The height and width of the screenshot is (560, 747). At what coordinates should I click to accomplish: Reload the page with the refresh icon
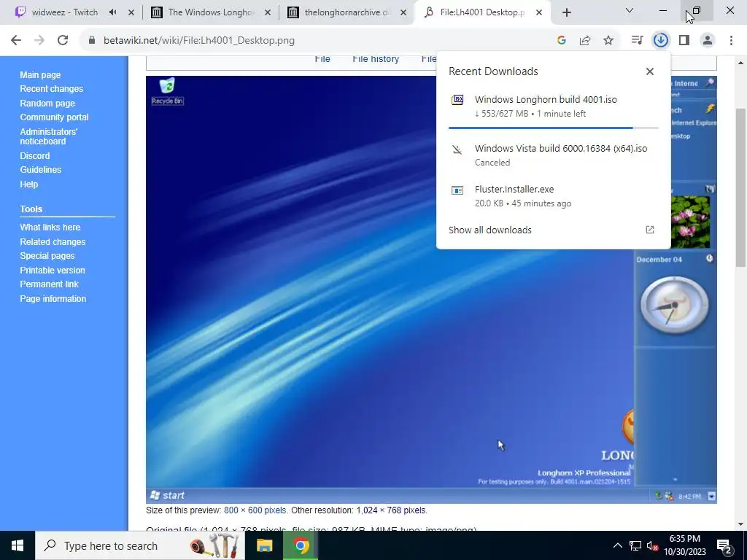[63, 41]
